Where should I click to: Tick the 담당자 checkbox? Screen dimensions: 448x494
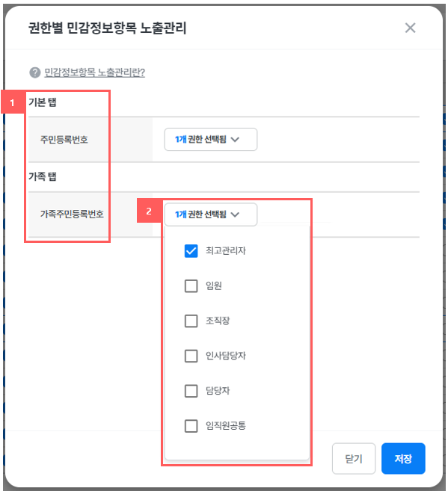click(191, 391)
